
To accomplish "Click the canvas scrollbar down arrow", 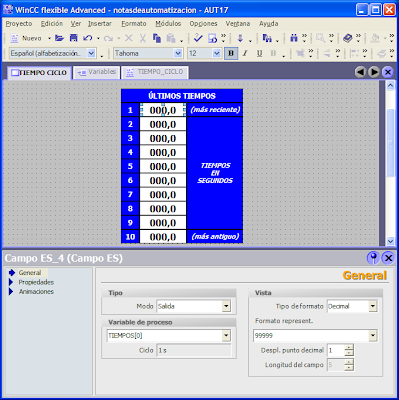I will [x=390, y=241].
